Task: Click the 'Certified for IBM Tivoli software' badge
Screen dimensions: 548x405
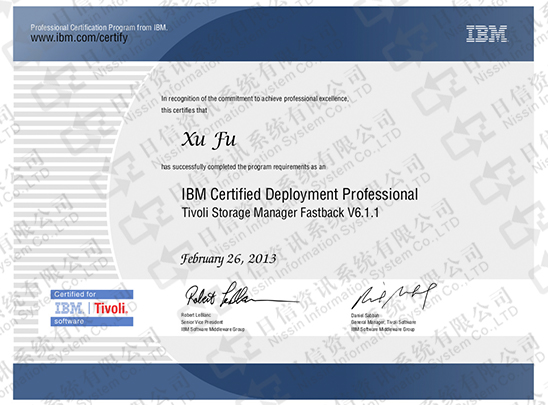Action: [x=92, y=308]
